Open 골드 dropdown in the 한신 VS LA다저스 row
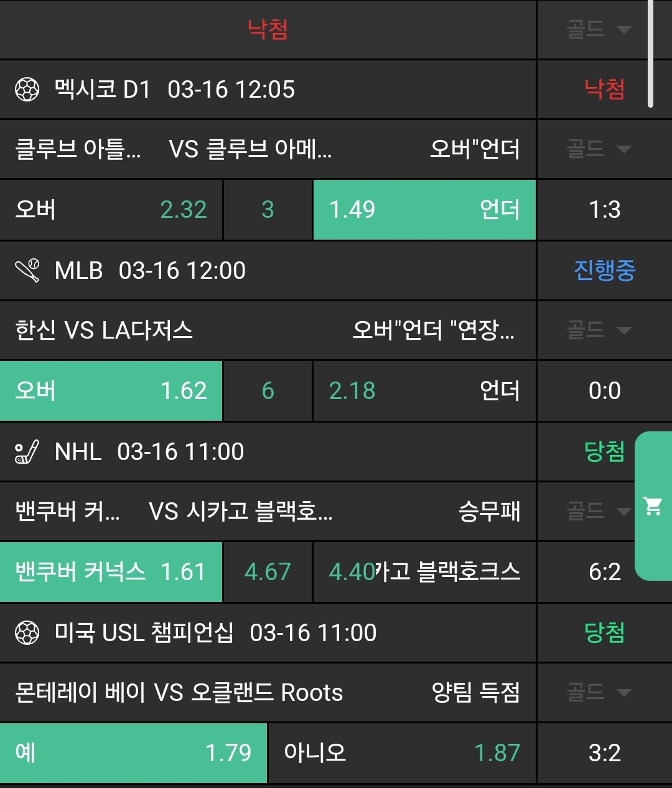Viewport: 672px width, 788px height. point(599,330)
